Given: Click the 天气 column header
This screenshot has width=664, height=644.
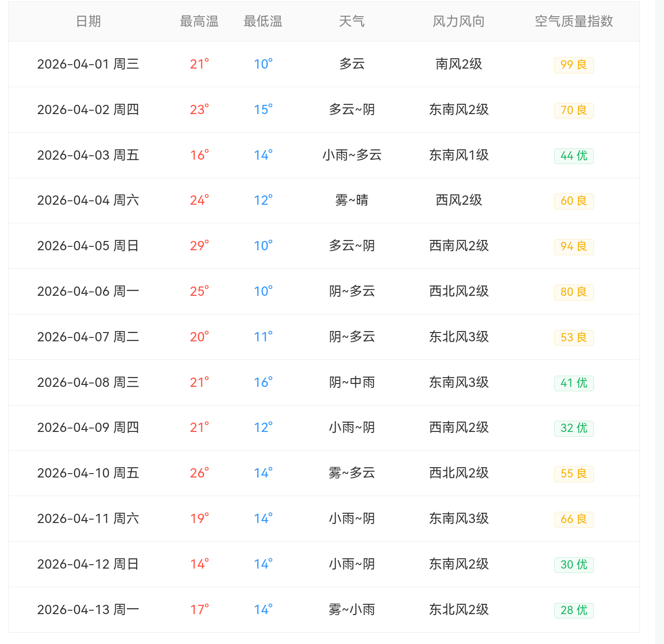Looking at the screenshot, I should click(x=352, y=21).
